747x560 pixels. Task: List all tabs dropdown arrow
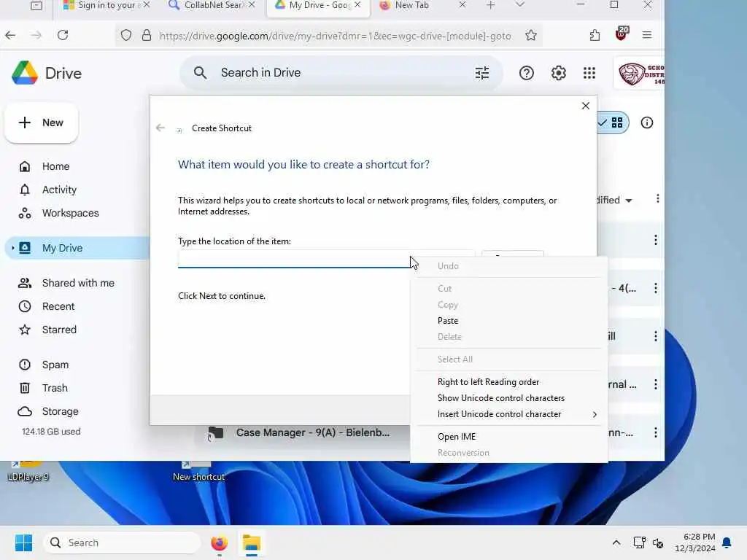tap(519, 5)
